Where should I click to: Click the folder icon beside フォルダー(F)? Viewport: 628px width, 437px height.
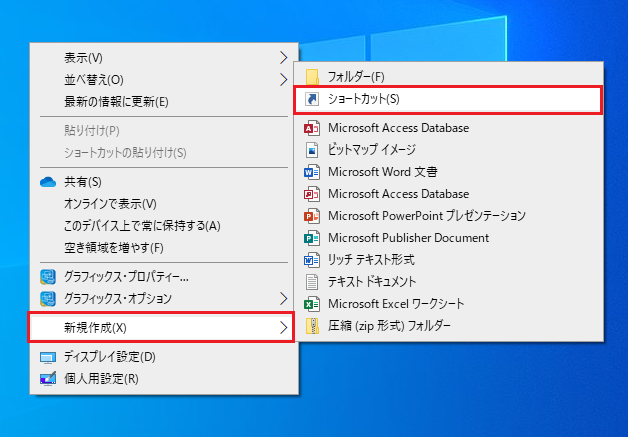point(311,76)
